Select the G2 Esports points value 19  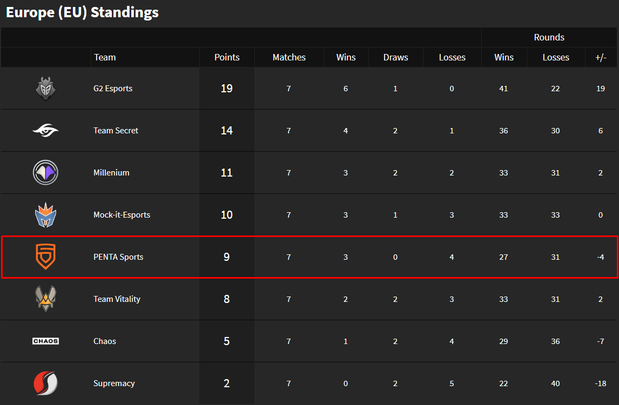227,88
